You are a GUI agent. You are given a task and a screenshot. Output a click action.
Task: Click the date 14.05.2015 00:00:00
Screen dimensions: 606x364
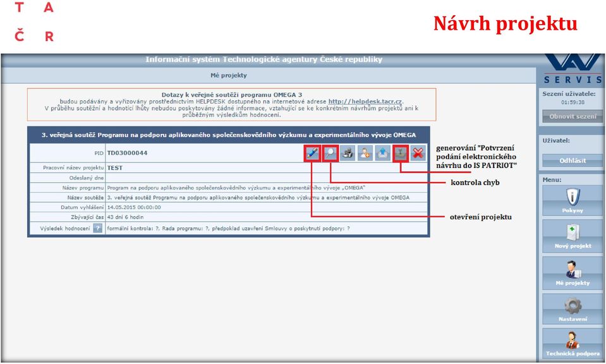[134, 207]
